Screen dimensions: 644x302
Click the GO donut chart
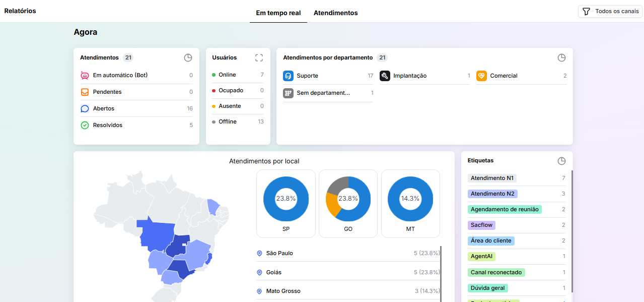348,199
